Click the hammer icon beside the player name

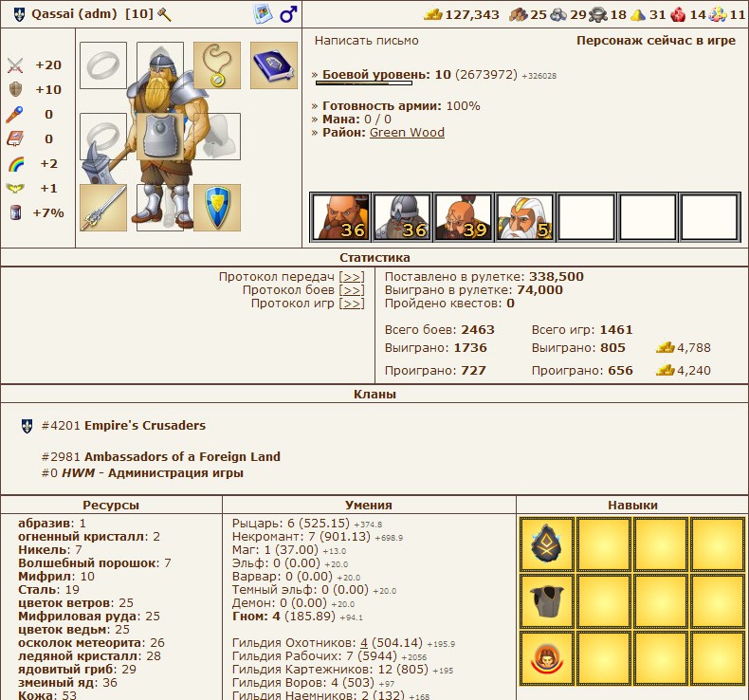tap(164, 14)
